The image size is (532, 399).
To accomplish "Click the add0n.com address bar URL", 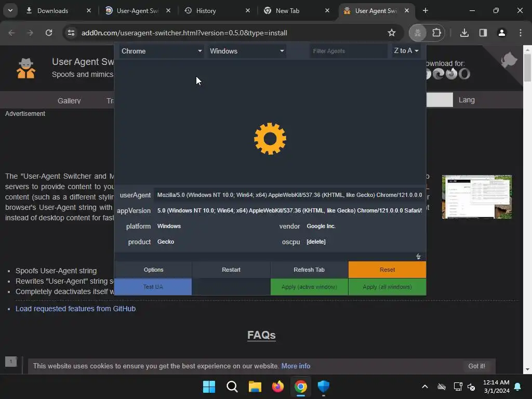I will coord(184,33).
